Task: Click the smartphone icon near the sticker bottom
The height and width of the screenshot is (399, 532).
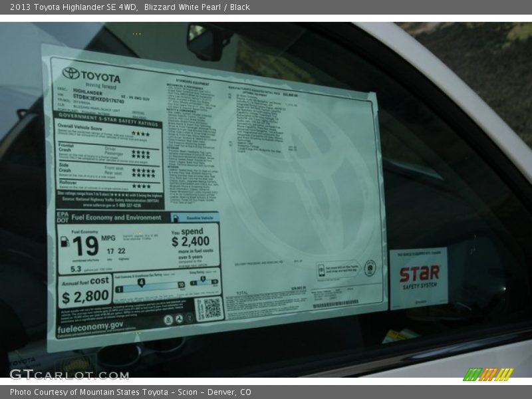Action: tap(321, 271)
